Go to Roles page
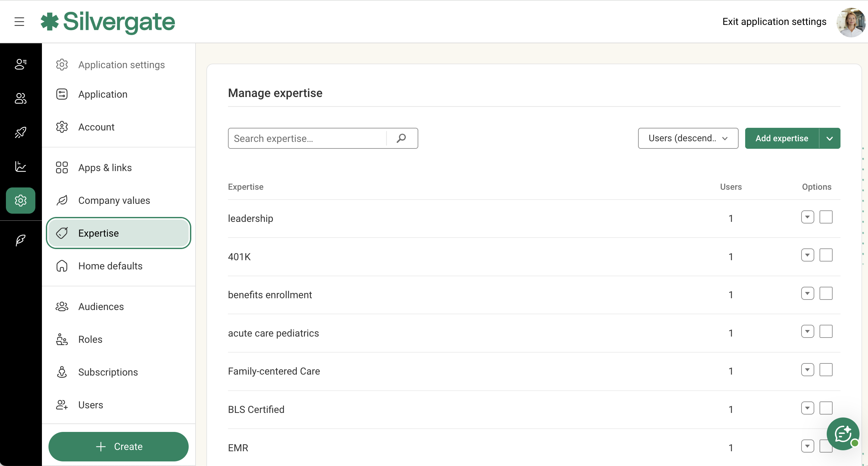 tap(119, 339)
